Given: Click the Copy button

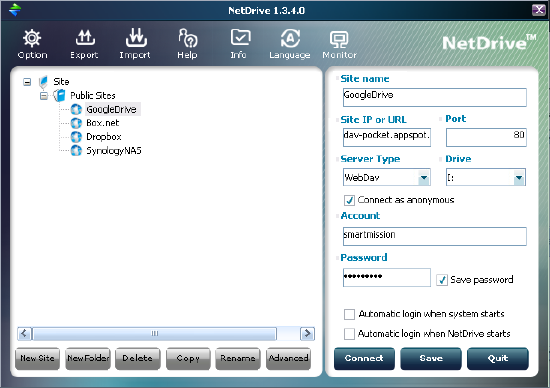Looking at the screenshot, I should tap(188, 359).
